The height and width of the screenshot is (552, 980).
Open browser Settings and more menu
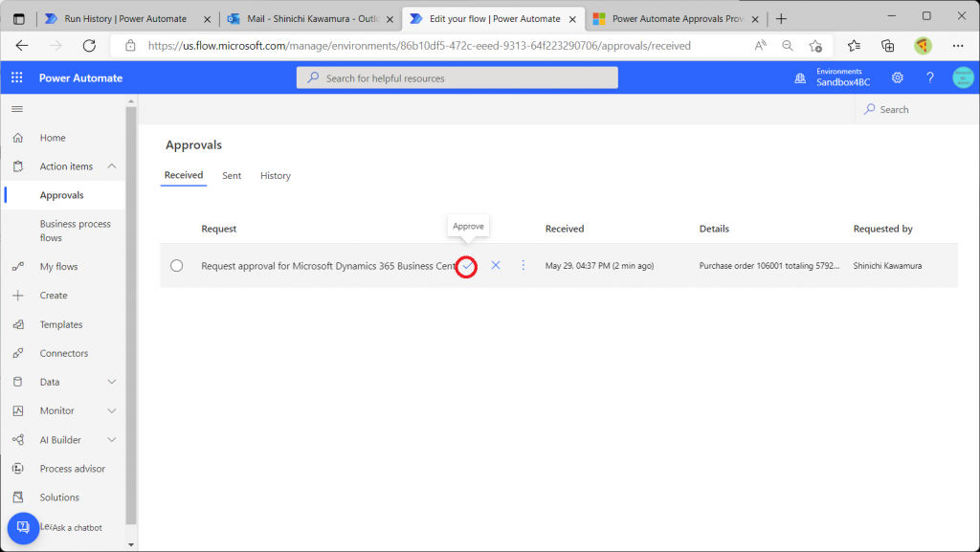point(957,46)
